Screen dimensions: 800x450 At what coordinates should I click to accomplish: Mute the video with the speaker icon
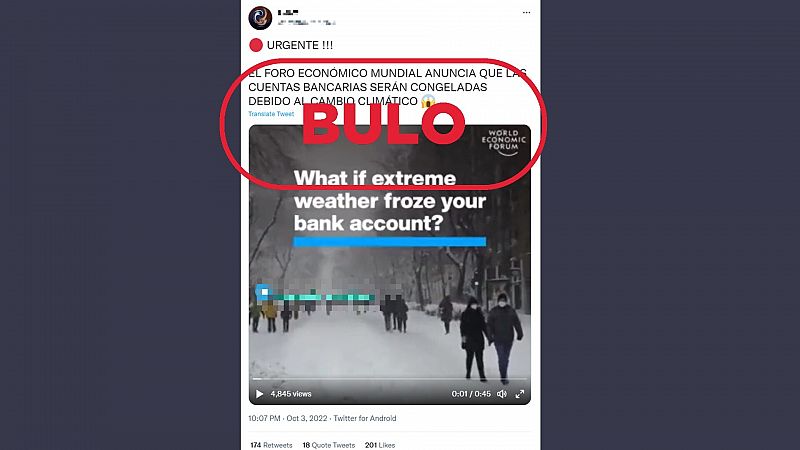click(x=502, y=394)
